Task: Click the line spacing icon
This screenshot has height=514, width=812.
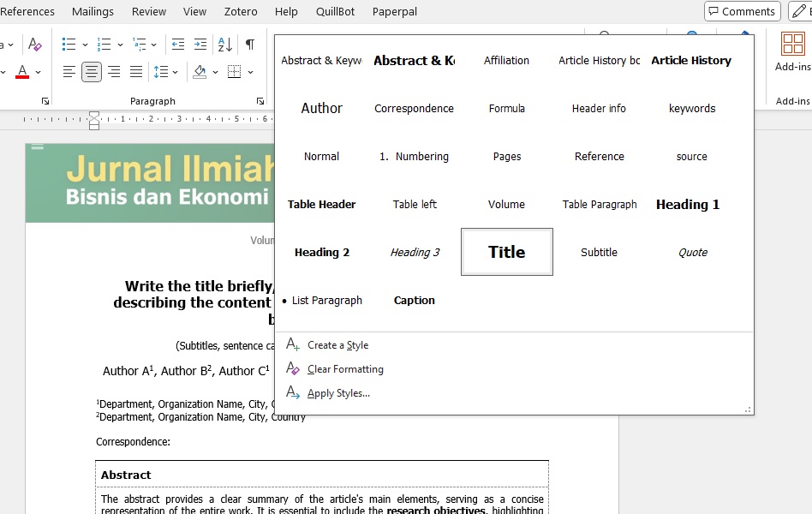Action: coord(161,71)
